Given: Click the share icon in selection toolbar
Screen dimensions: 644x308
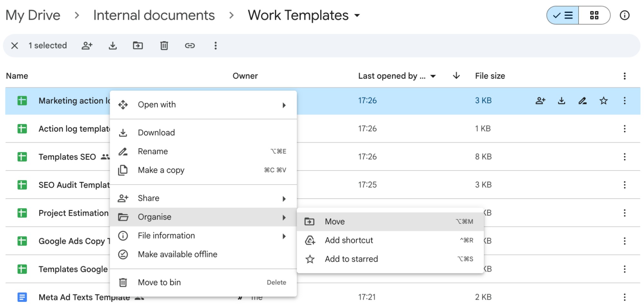Looking at the screenshot, I should 87,46.
